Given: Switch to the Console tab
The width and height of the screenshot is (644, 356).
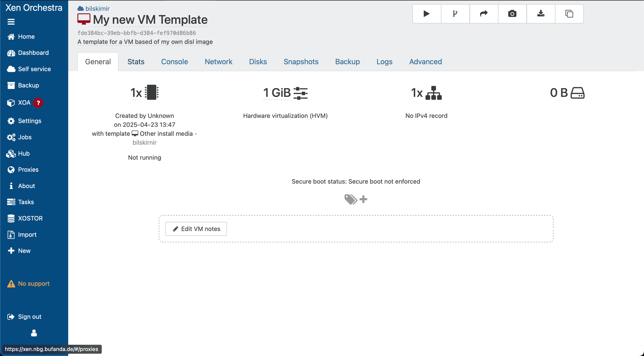Looking at the screenshot, I should point(175,62).
